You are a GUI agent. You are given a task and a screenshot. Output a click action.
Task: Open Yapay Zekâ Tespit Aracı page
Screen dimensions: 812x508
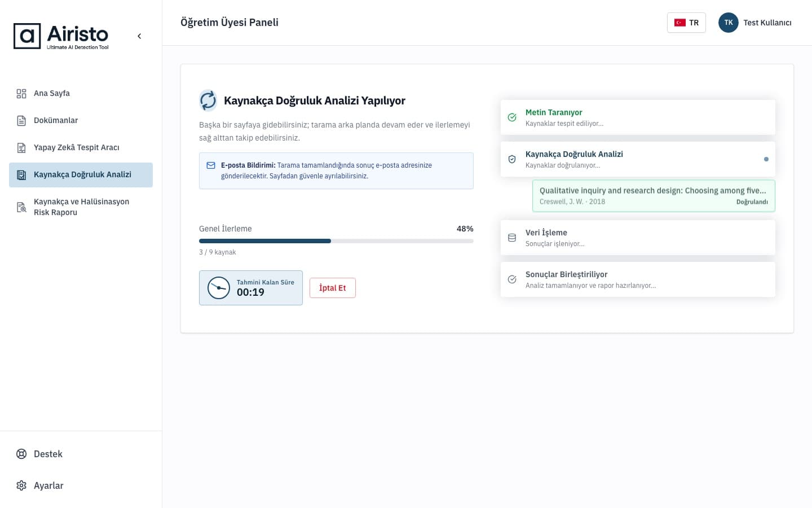(x=81, y=148)
